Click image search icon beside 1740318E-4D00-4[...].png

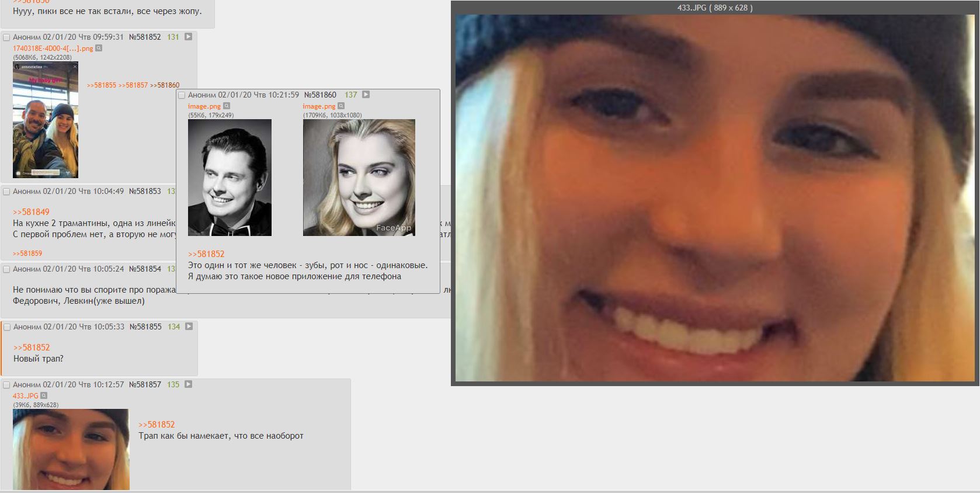click(99, 48)
